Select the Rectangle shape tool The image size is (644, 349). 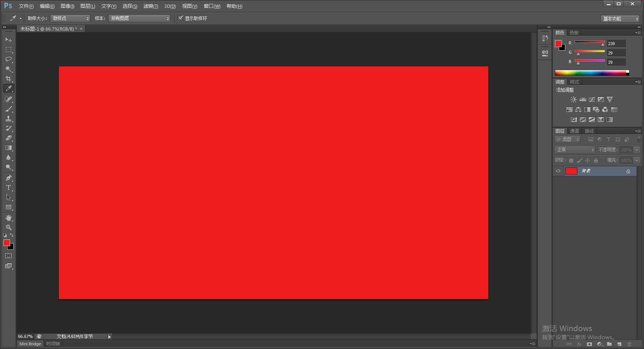(x=9, y=207)
